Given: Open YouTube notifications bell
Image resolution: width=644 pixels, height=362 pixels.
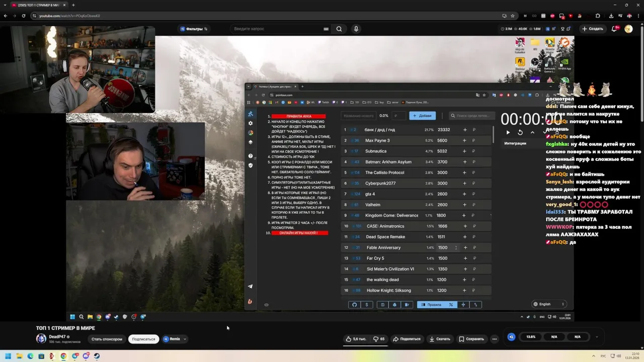Looking at the screenshot, I should tap(614, 29).
